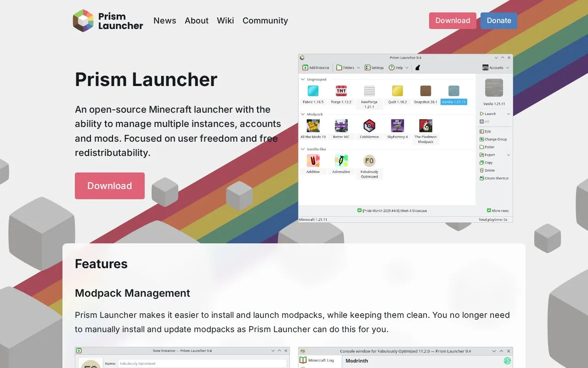Click Edit in the launcher side panel

tap(485, 132)
